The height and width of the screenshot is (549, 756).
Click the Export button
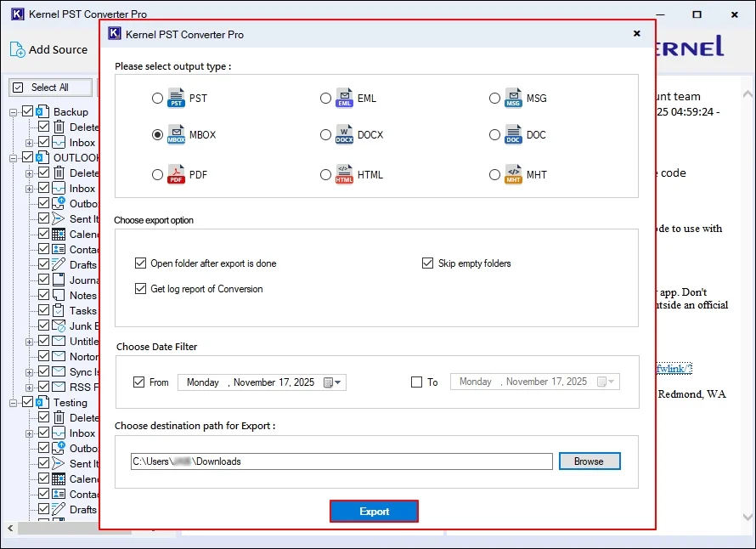click(x=374, y=511)
